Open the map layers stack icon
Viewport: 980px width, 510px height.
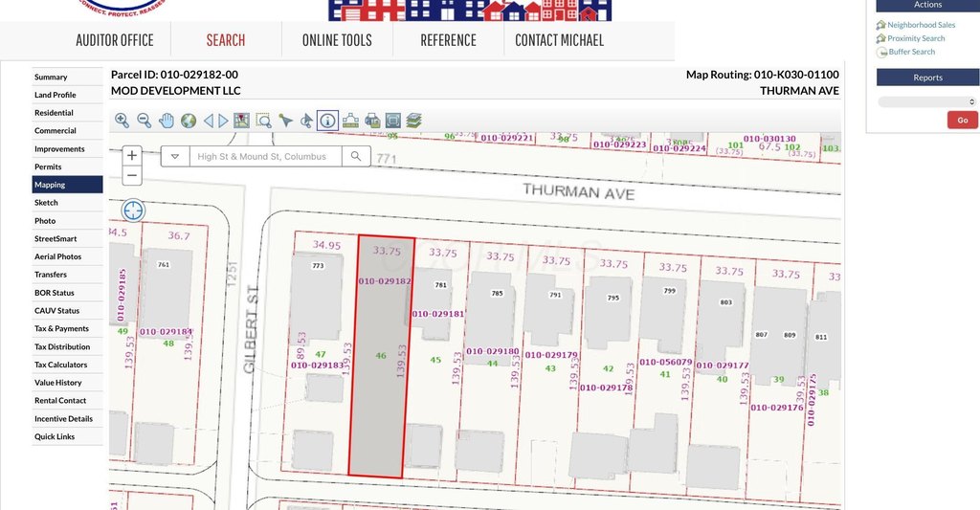(413, 121)
